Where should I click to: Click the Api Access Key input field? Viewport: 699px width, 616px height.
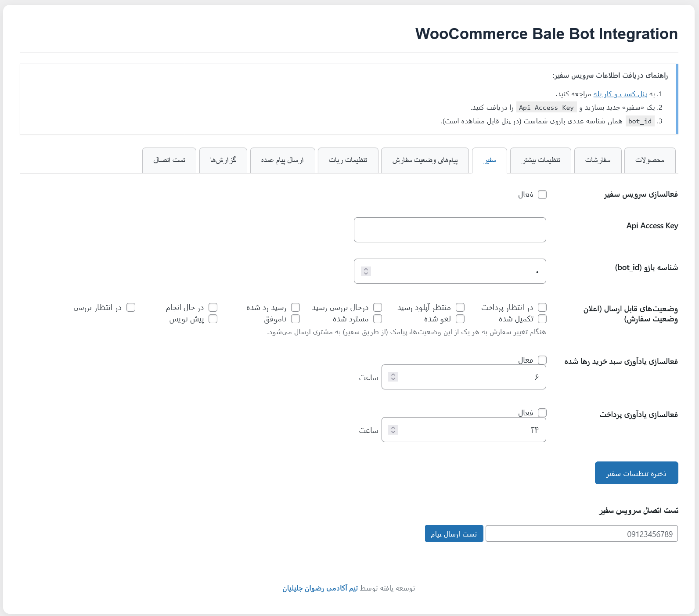click(x=450, y=230)
